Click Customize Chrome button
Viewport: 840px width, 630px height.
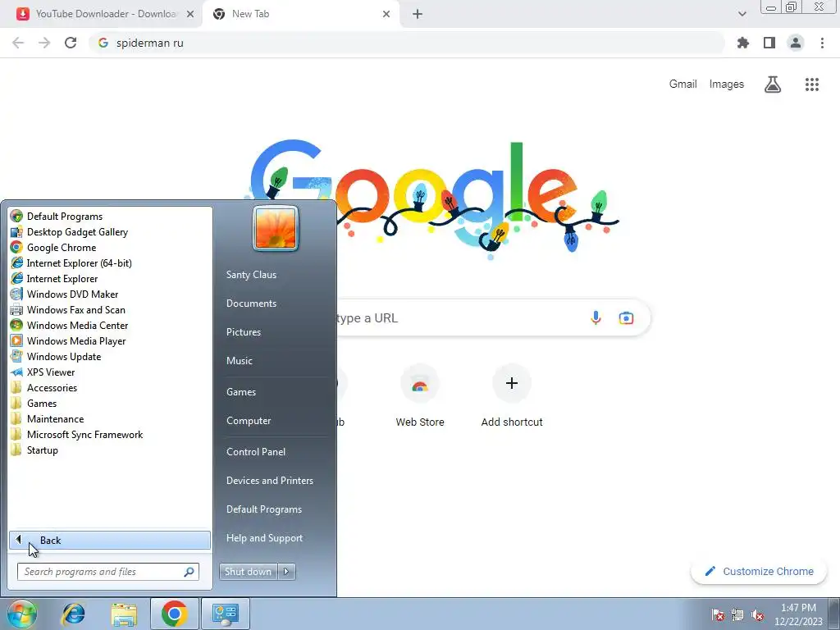point(759,571)
